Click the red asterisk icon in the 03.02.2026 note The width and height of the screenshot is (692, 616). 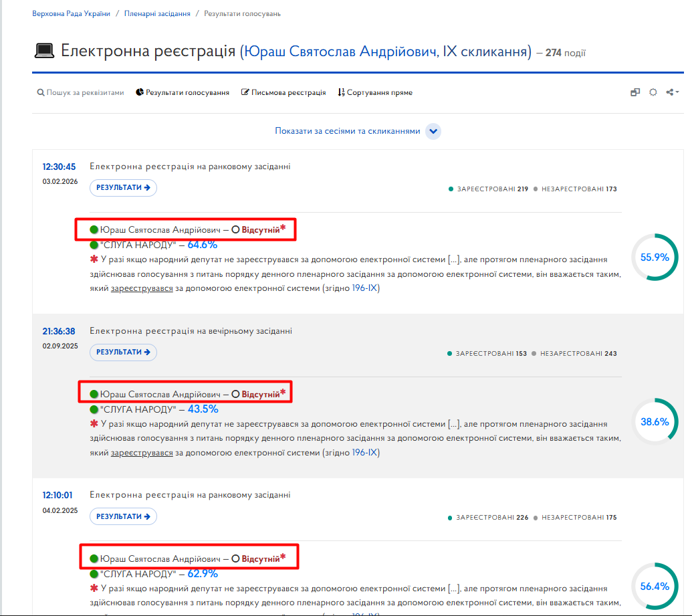[94, 260]
